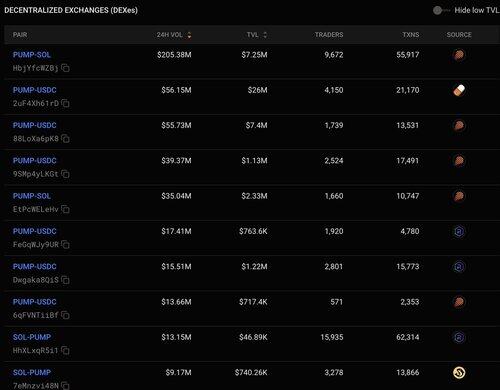Copy the EtPcWELeHv pair address

[x=65, y=210]
